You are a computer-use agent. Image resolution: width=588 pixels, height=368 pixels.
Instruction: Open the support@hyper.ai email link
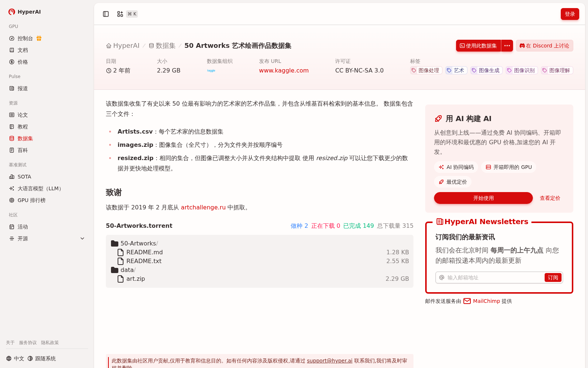(330, 361)
